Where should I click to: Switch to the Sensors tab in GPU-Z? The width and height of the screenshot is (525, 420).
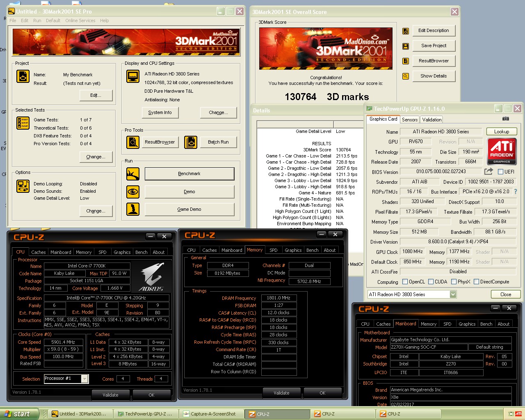(x=410, y=120)
